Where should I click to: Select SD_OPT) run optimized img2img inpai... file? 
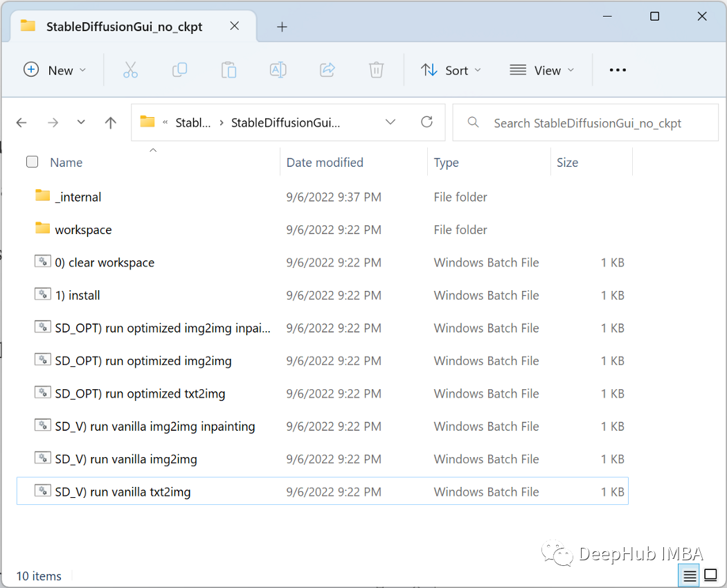(x=163, y=328)
